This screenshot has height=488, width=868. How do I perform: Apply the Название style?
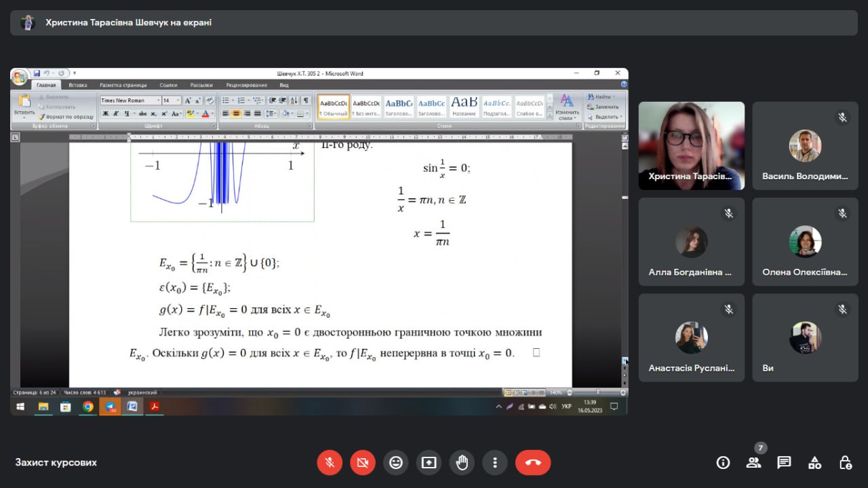(465, 107)
